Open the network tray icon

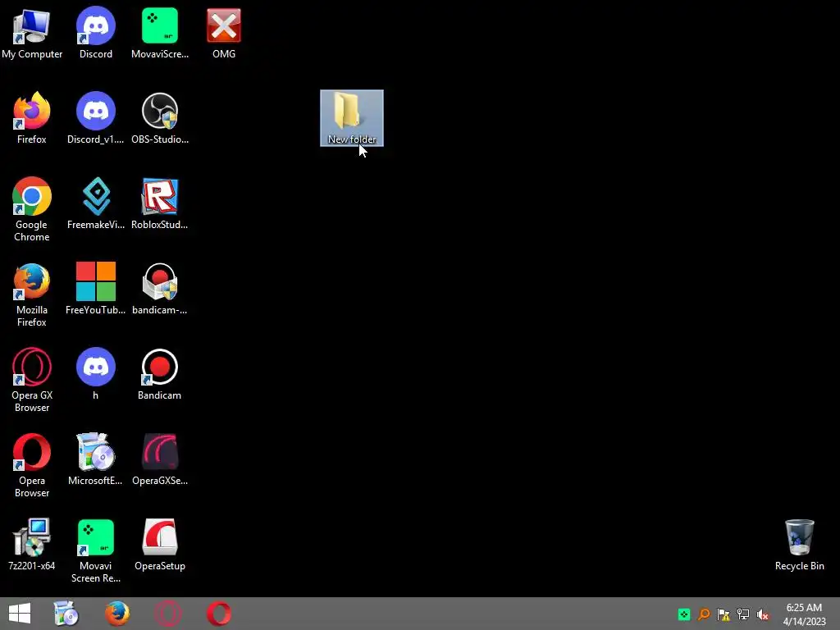pos(743,614)
